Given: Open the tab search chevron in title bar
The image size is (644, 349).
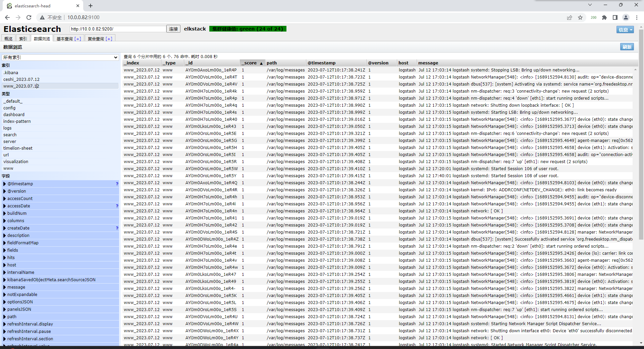Looking at the screenshot, I should pyautogui.click(x=590, y=5).
